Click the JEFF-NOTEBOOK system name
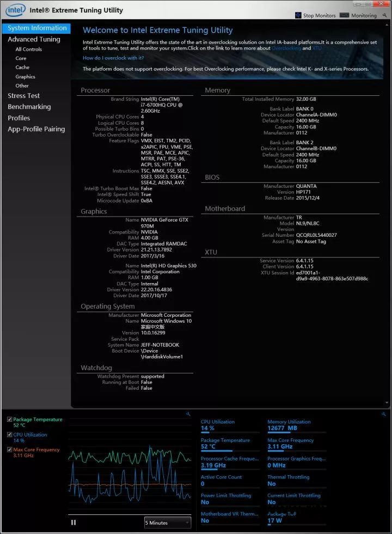Viewport: 392px width, 534px height. tap(160, 345)
